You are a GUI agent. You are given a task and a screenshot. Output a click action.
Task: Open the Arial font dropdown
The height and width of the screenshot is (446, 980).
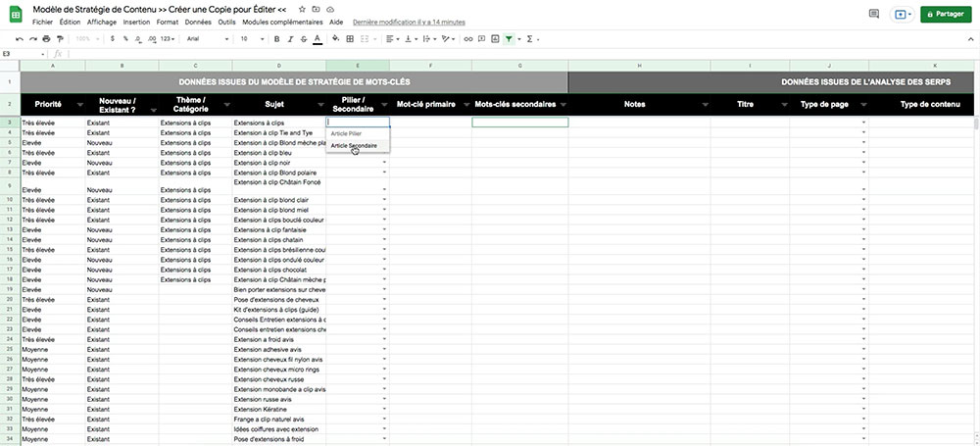[x=208, y=39]
